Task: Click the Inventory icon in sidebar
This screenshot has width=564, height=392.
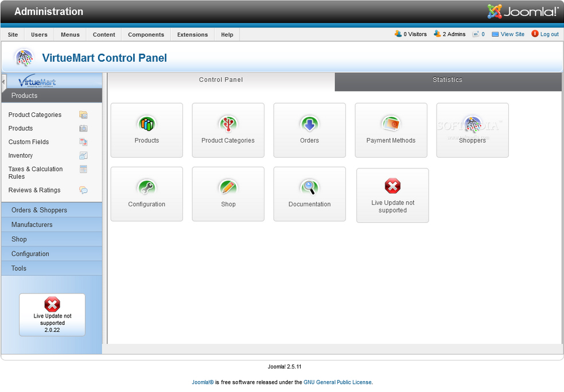Action: click(83, 155)
